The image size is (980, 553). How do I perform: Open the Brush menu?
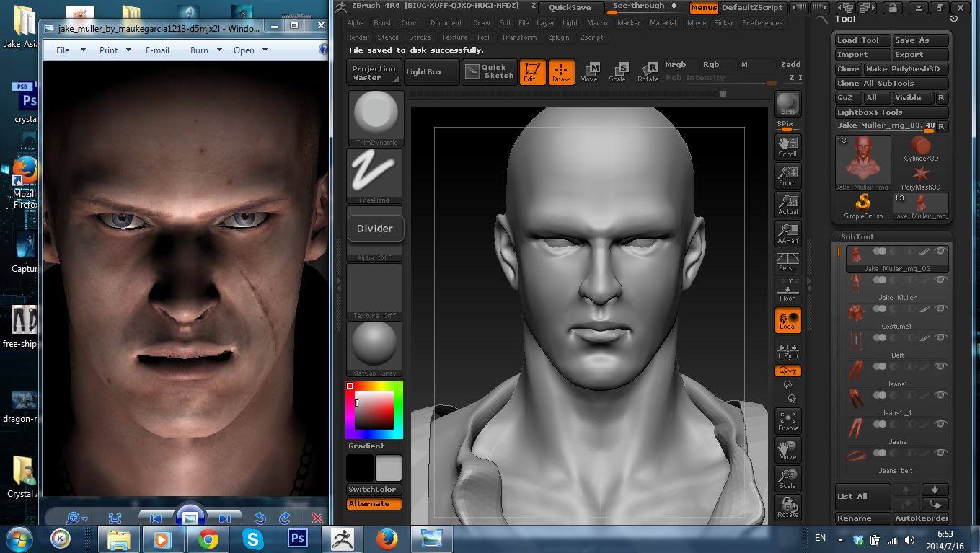click(383, 23)
